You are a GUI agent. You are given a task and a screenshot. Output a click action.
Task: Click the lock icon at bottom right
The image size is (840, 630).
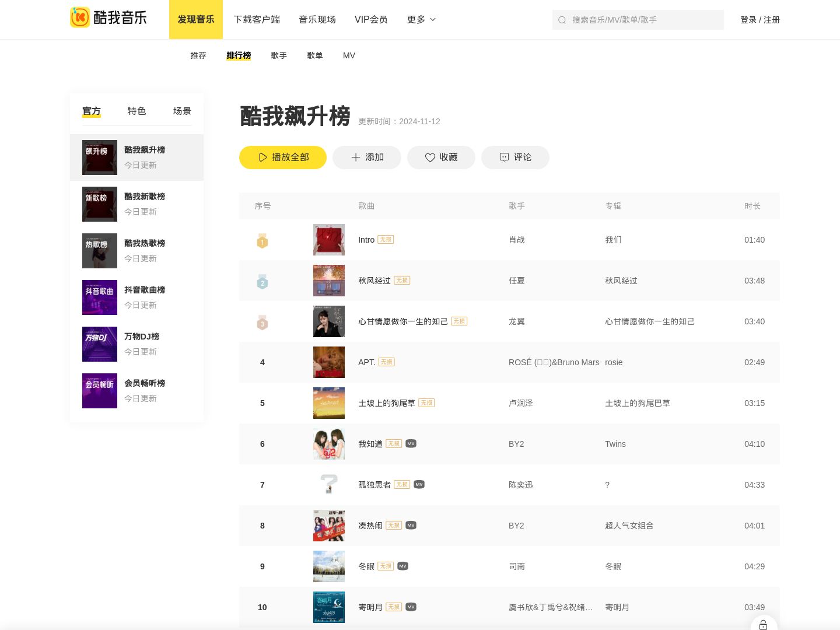pos(763,625)
